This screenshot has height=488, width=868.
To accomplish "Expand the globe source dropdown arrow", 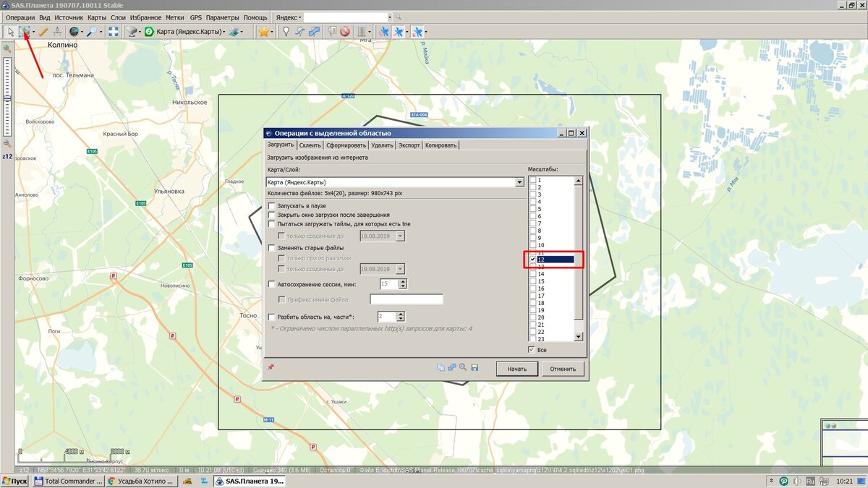I will (82, 32).
